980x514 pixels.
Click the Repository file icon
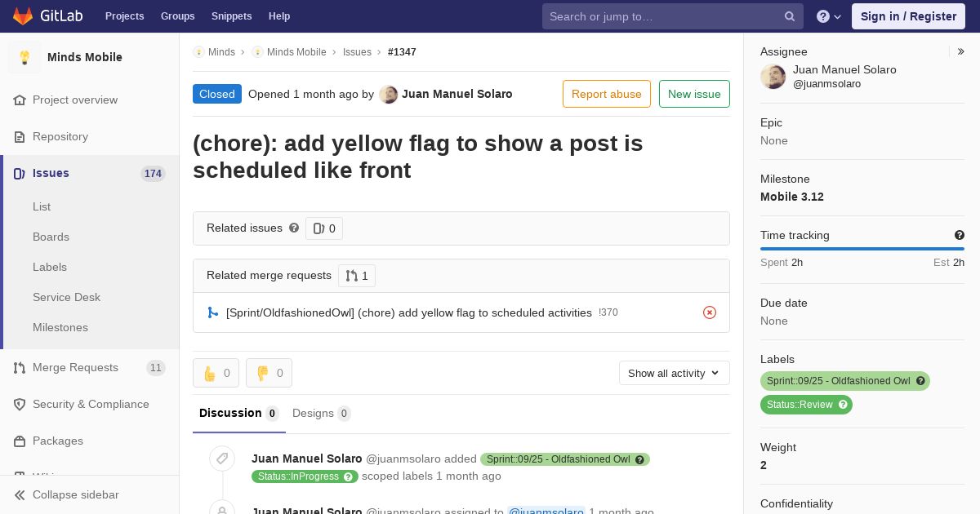(20, 136)
